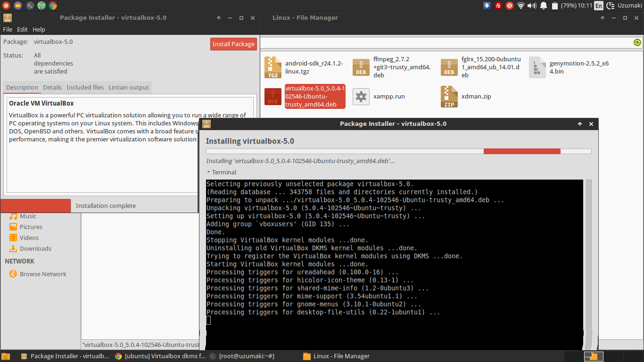Screen dimensions: 644x362
Task: Switch to the Included files tab
Action: 85,87
